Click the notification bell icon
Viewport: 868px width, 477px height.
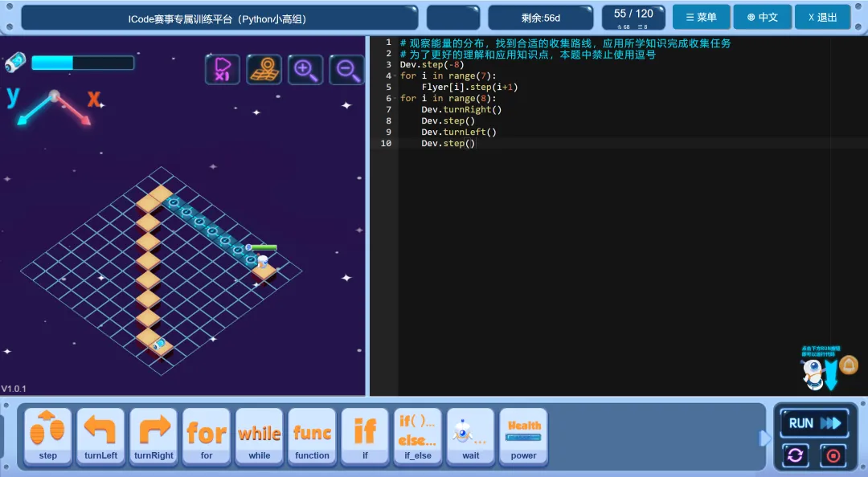tap(849, 365)
